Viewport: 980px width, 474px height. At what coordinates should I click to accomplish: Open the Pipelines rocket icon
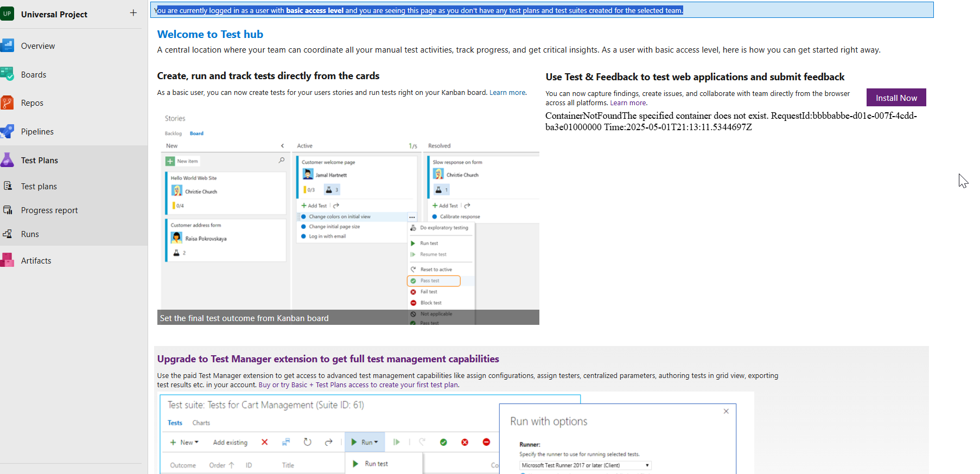pyautogui.click(x=7, y=131)
